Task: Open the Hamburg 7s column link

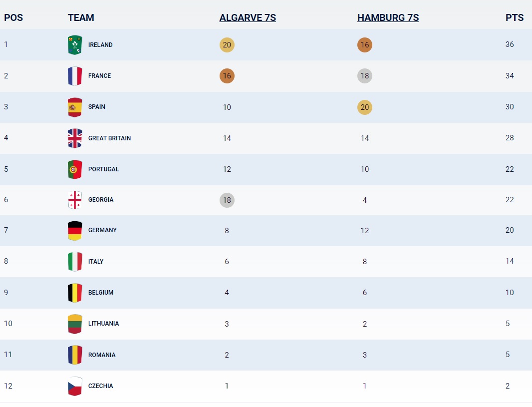Action: [388, 17]
